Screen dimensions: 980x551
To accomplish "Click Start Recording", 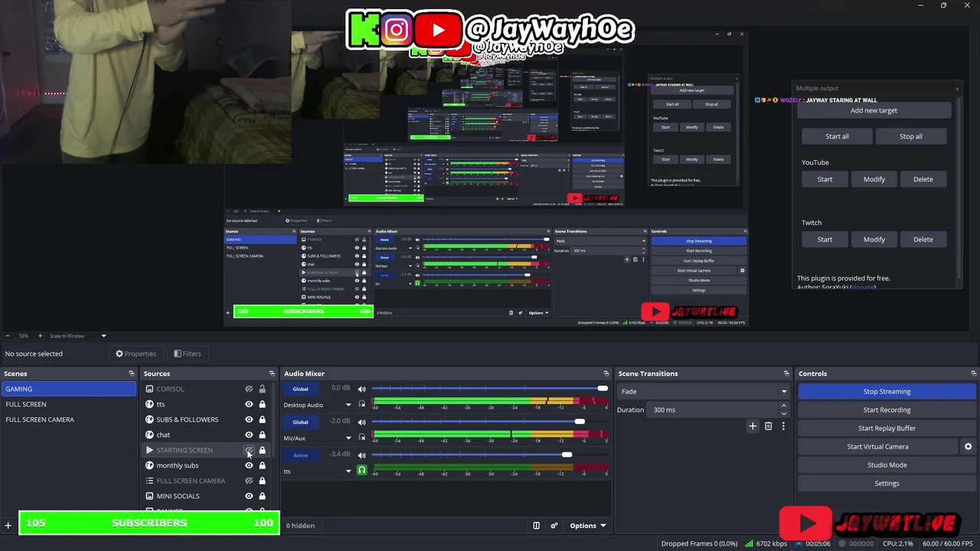I will 887,409.
